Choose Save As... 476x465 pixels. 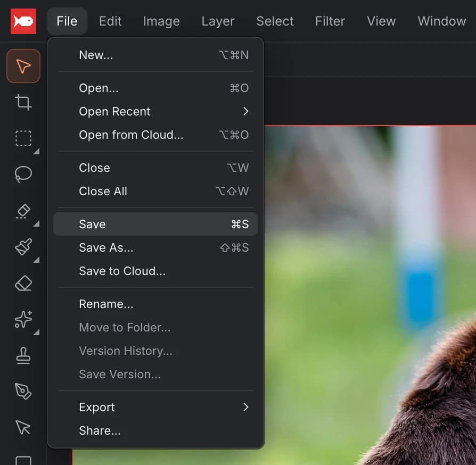[155, 247]
